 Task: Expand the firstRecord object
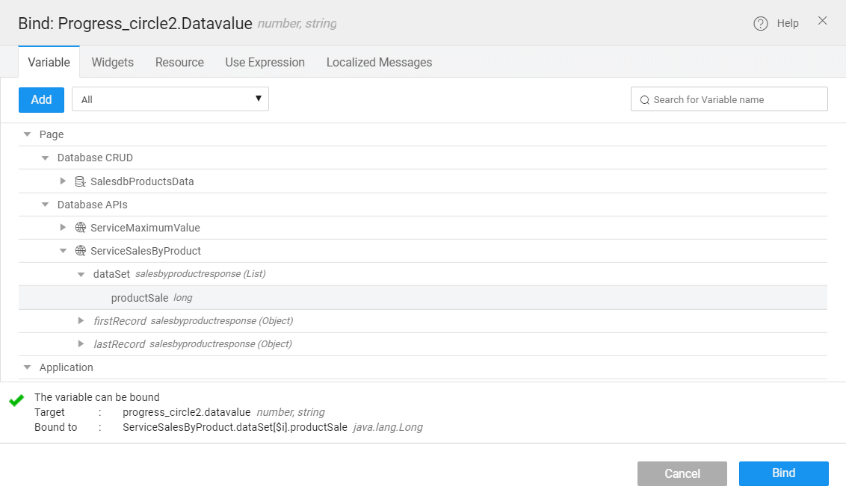click(81, 321)
